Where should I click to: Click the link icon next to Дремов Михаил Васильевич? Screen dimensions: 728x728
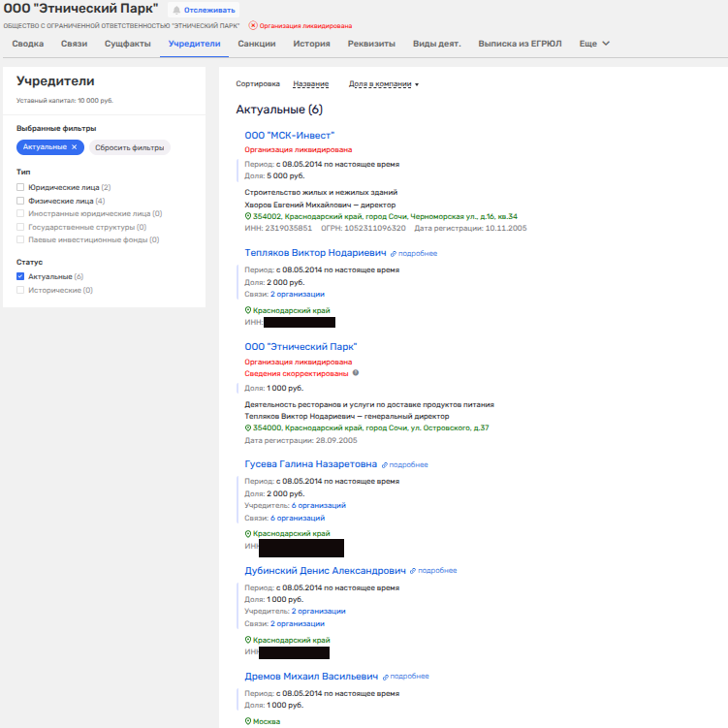point(386,677)
